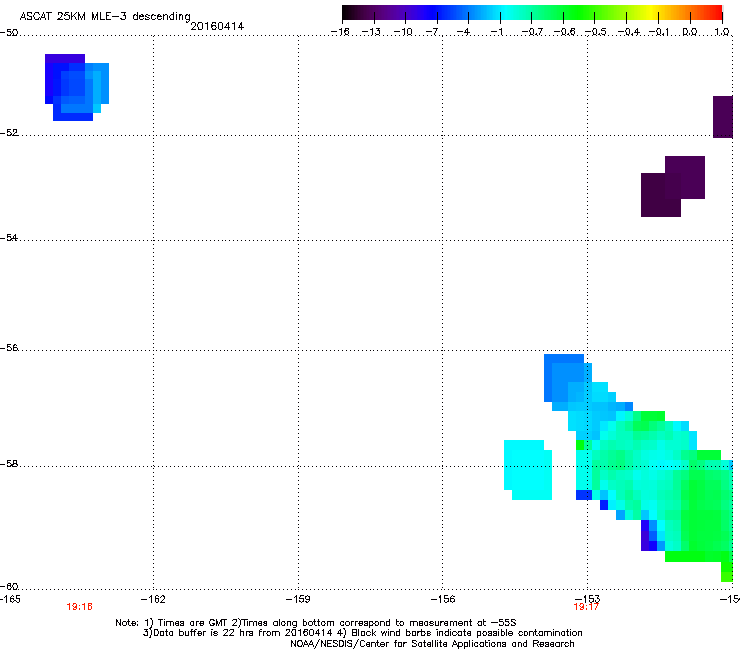Click the red 19:17 time stamp
The height and width of the screenshot is (650, 740).
click(x=586, y=607)
